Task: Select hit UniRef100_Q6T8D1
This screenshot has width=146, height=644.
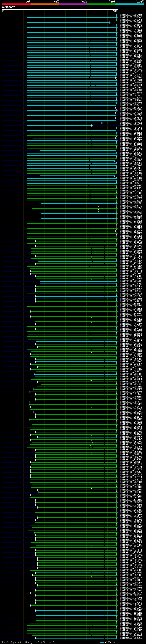Action: [x=131, y=78]
